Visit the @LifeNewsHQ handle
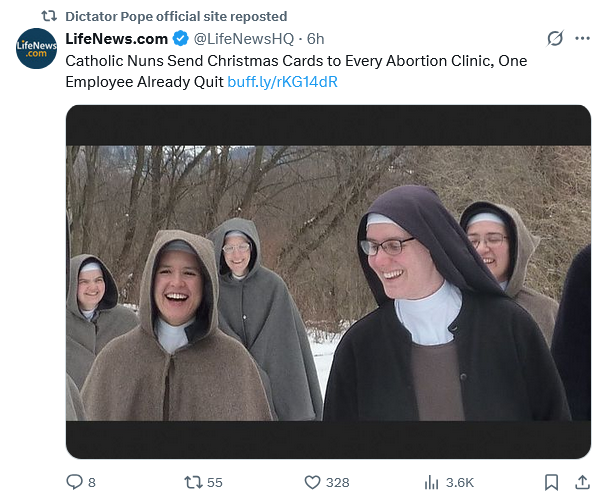Screen dimensions: 609x504 coord(243,39)
